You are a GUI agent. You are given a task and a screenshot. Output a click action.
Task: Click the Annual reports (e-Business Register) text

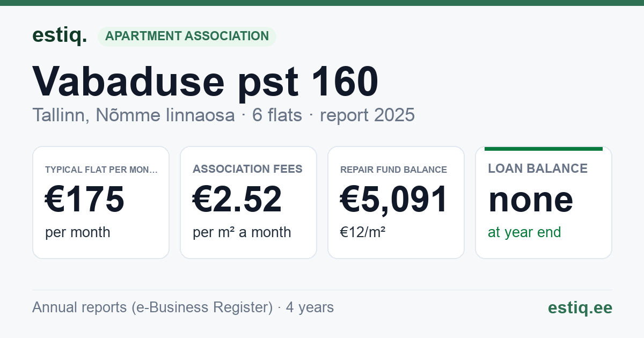[x=152, y=307]
